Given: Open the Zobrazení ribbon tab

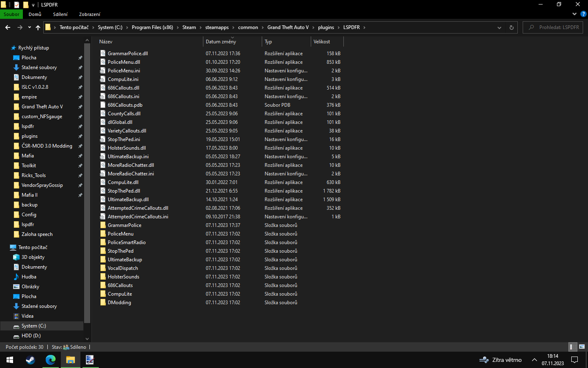Looking at the screenshot, I should (89, 14).
